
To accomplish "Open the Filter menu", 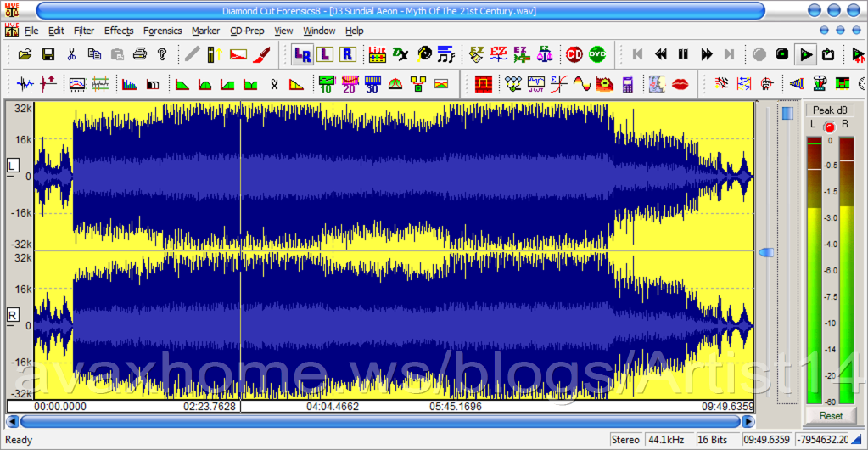I will click(84, 31).
